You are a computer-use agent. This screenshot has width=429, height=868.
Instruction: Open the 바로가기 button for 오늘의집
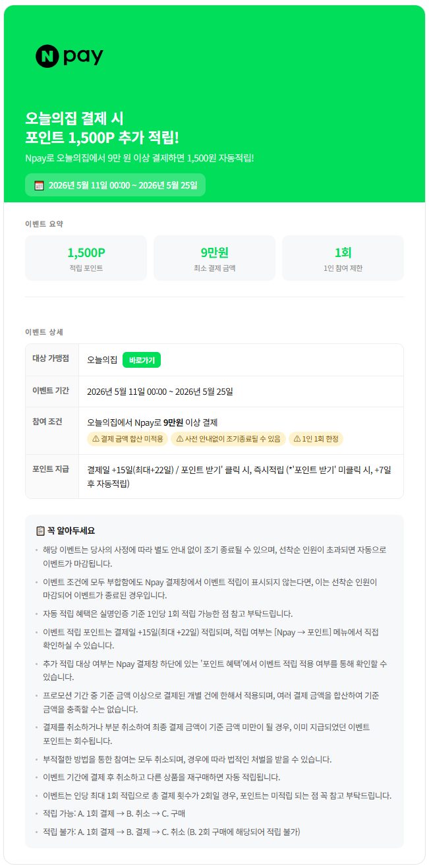(142, 360)
